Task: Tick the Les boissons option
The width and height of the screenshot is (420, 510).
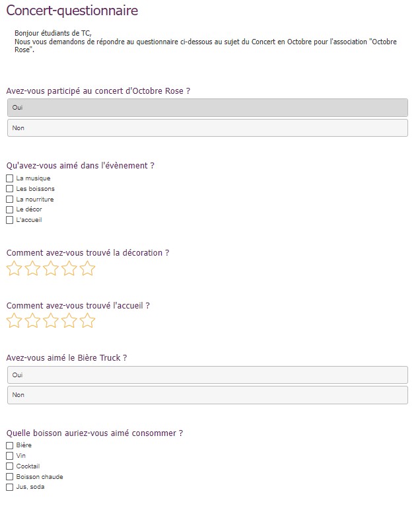Action: point(10,189)
